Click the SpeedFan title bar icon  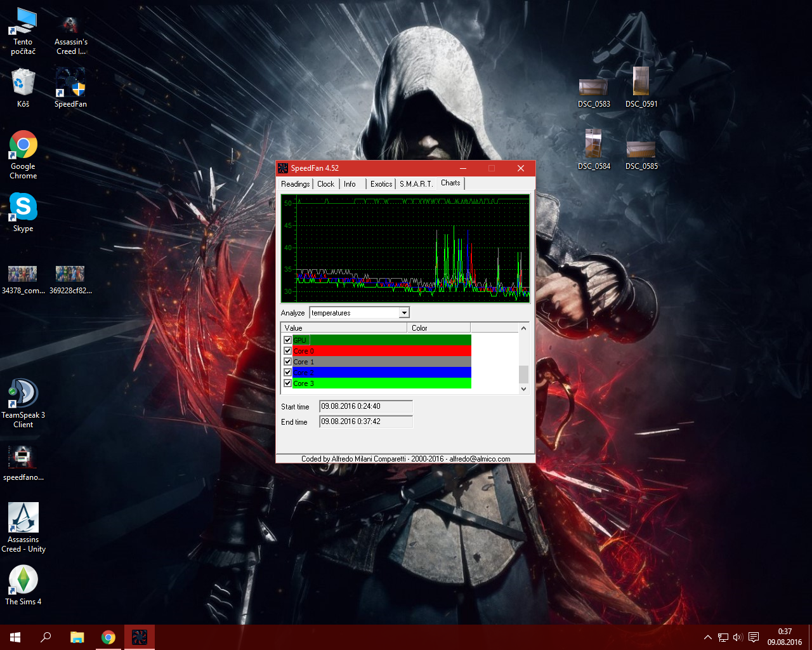click(x=283, y=168)
